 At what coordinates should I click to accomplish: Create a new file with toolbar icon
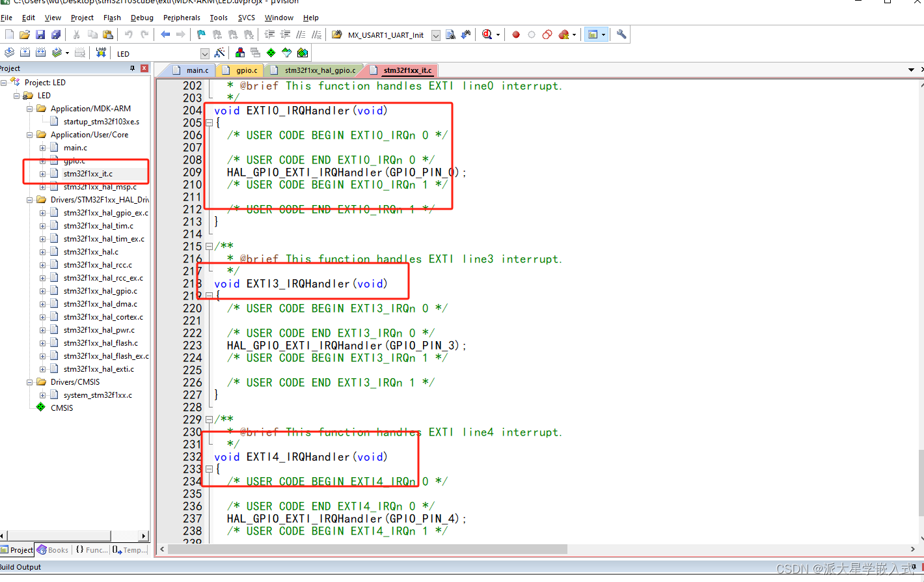(x=9, y=35)
